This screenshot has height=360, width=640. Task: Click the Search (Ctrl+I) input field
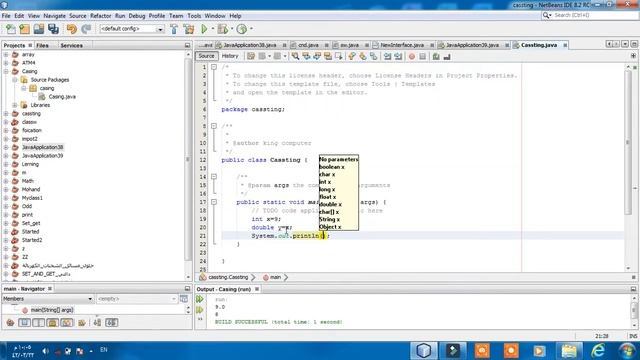[595, 15]
